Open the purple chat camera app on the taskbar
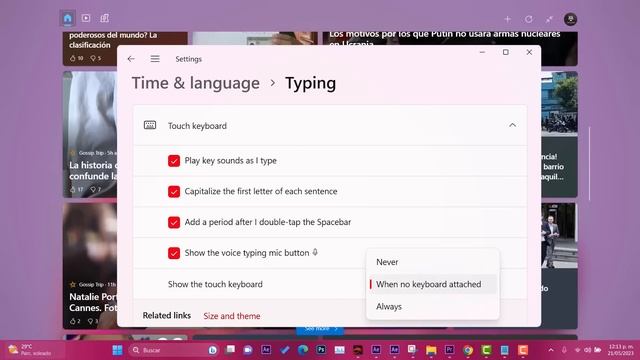Viewport: 640px width, 360px height. pyautogui.click(x=248, y=350)
